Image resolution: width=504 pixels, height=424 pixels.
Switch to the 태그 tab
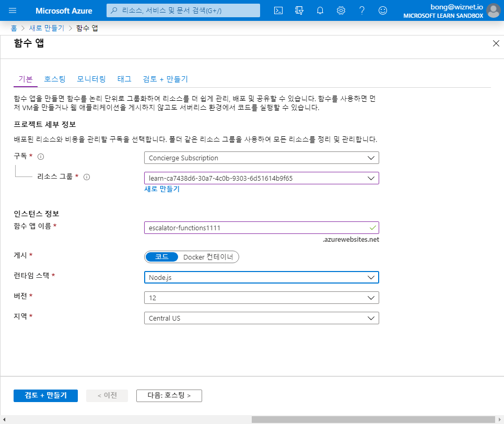click(x=124, y=79)
